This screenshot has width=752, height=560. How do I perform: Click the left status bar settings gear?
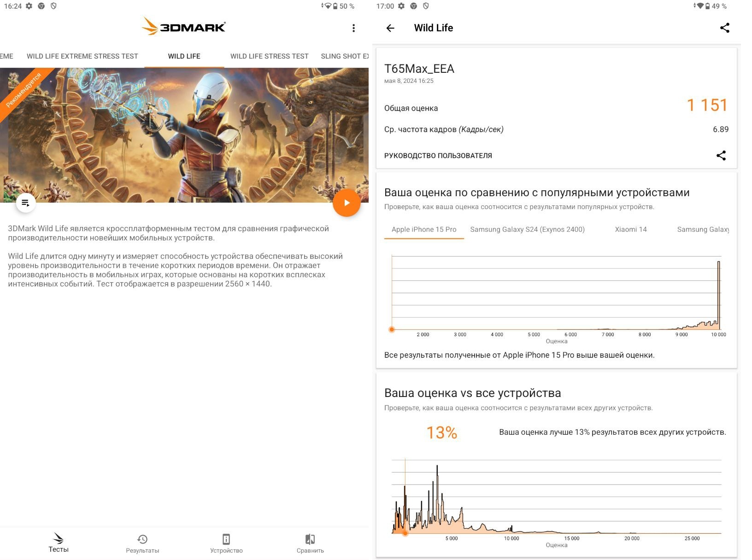coord(29,6)
